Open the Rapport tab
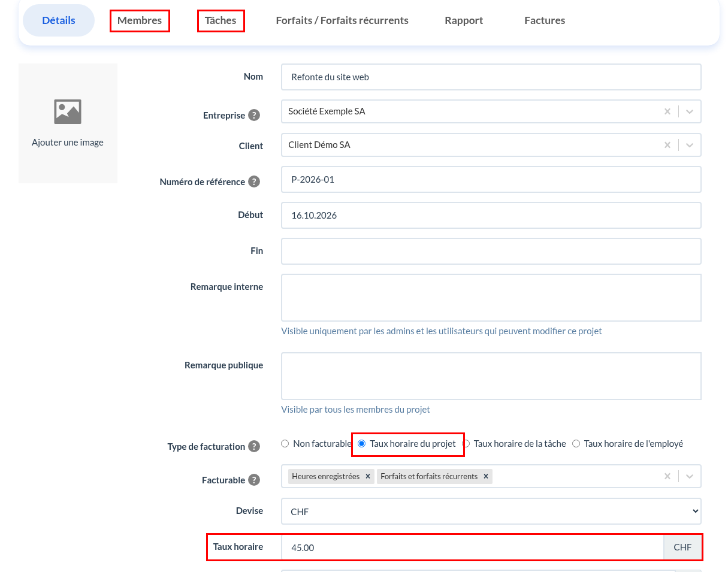 pyautogui.click(x=464, y=20)
